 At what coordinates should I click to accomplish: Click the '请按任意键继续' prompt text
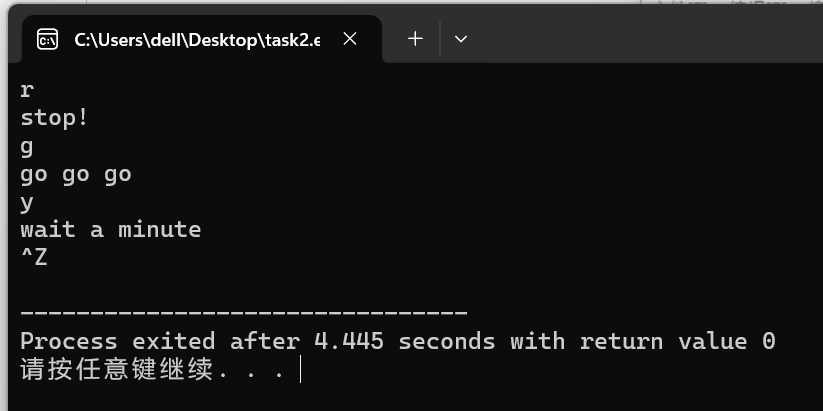117,370
